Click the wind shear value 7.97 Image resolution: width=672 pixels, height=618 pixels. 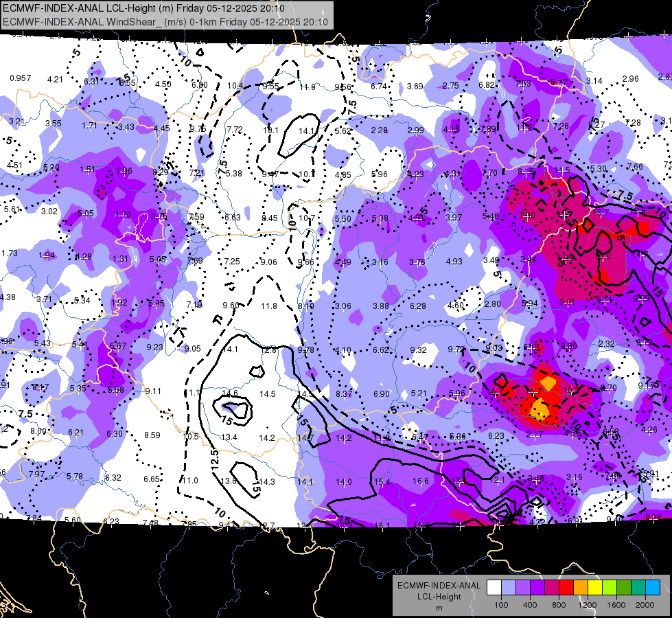coord(36,474)
